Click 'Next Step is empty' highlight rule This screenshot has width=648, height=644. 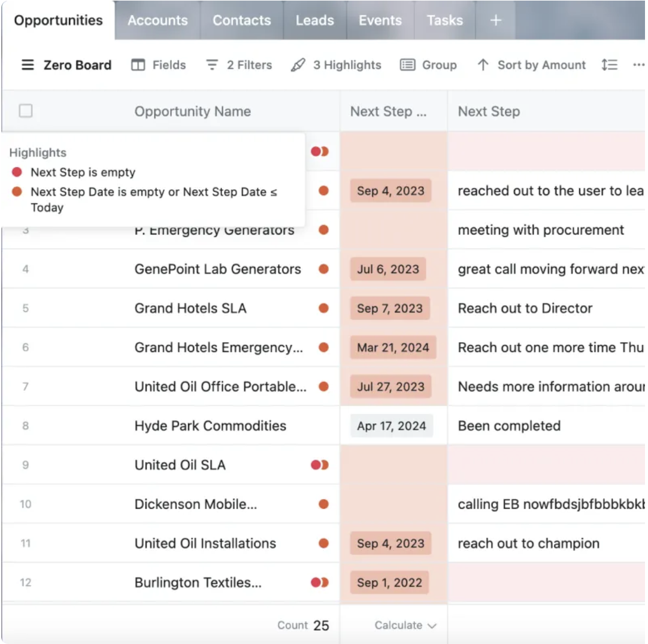coord(83,172)
